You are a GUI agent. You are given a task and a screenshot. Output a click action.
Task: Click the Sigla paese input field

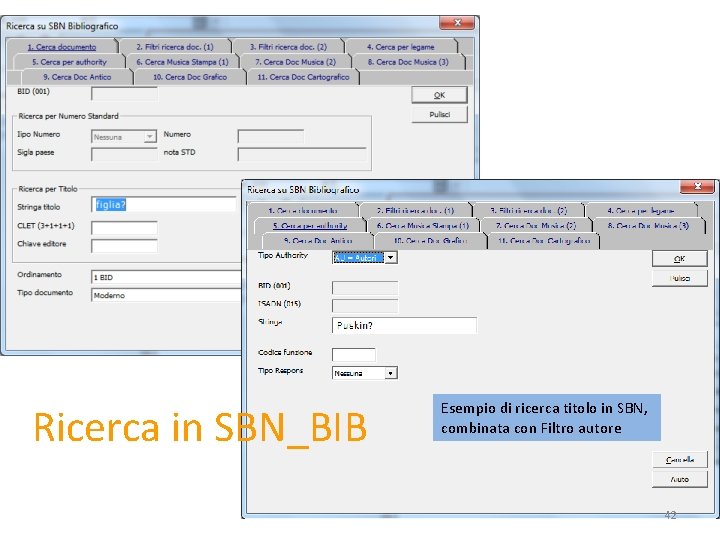click(x=124, y=154)
